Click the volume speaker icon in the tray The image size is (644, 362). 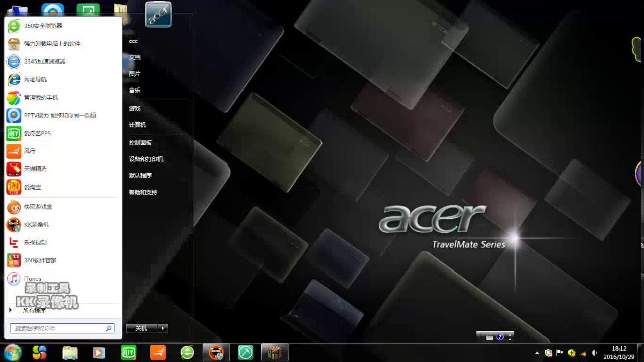594,353
